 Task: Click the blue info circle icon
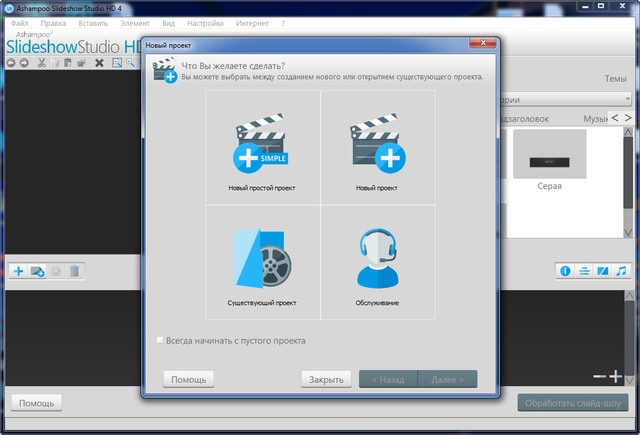[x=565, y=271]
